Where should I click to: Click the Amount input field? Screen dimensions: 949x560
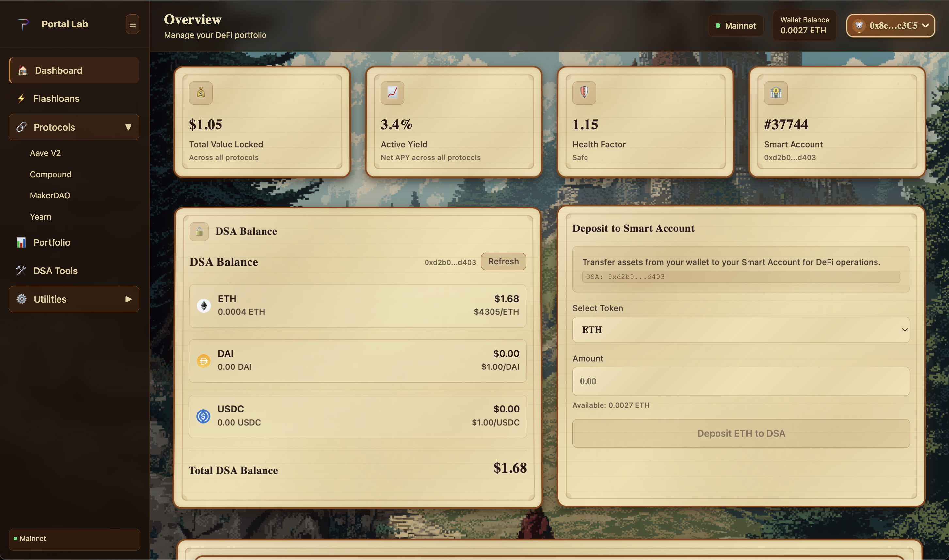point(741,381)
